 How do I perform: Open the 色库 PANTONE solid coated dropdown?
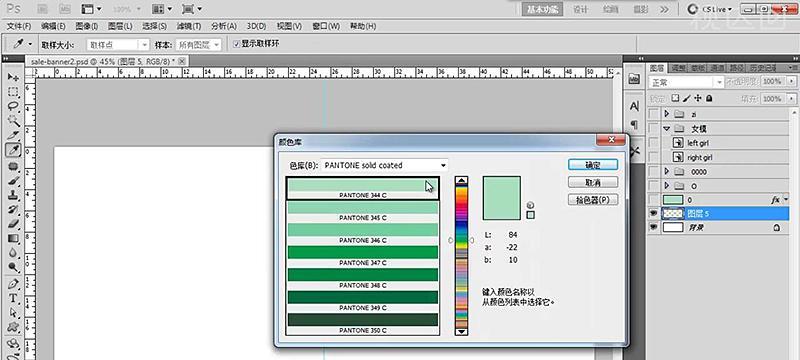385,165
